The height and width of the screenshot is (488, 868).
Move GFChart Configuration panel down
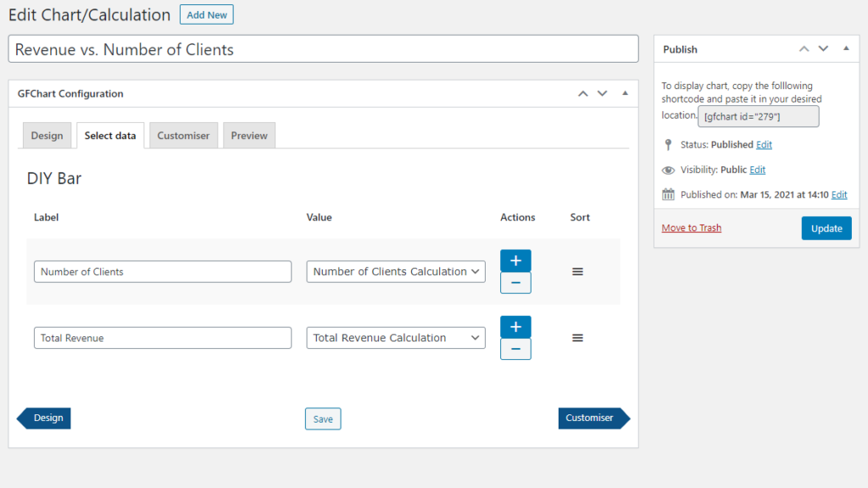[x=602, y=94]
